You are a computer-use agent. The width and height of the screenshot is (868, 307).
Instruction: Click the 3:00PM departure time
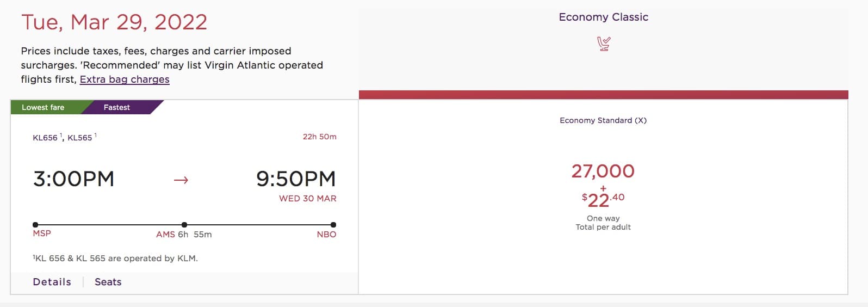(x=74, y=179)
